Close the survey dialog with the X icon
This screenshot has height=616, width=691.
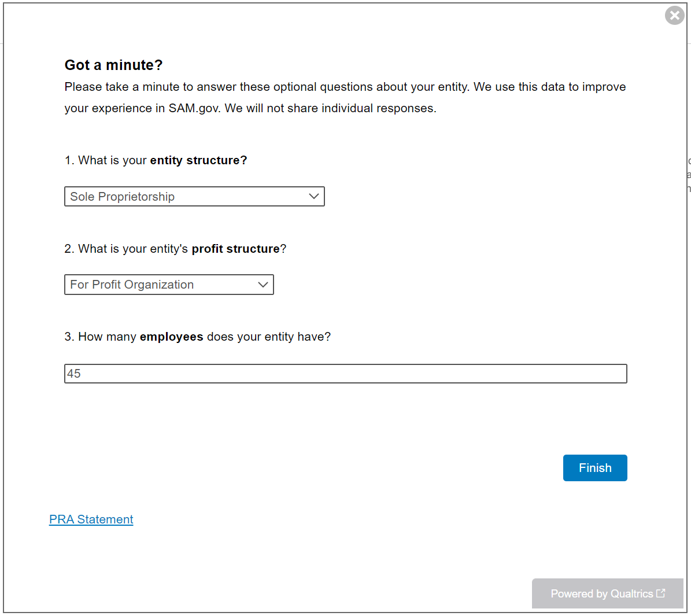[x=674, y=15]
